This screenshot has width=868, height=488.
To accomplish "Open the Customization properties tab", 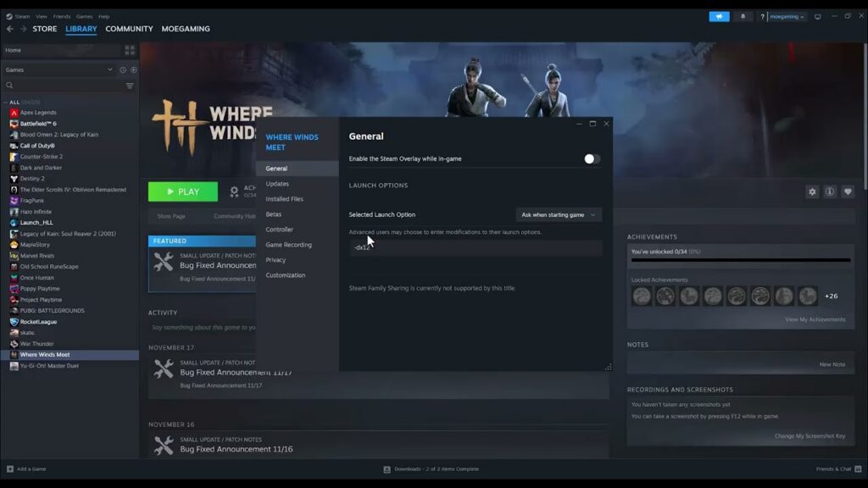I will point(285,275).
